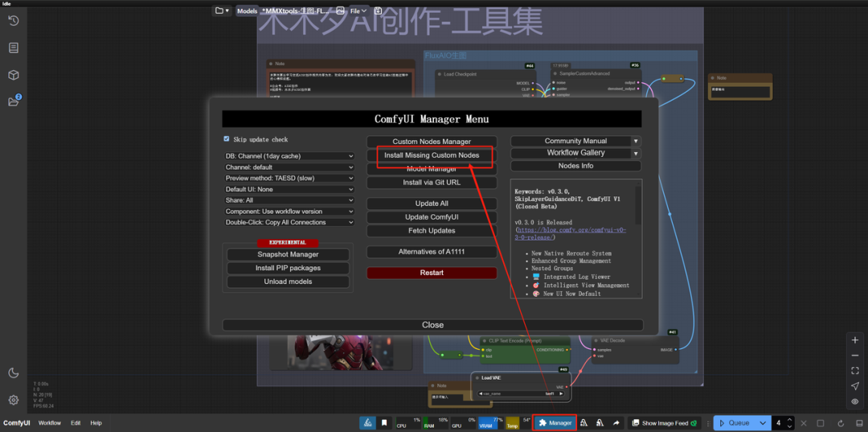Click the share arrow icon

point(616,422)
